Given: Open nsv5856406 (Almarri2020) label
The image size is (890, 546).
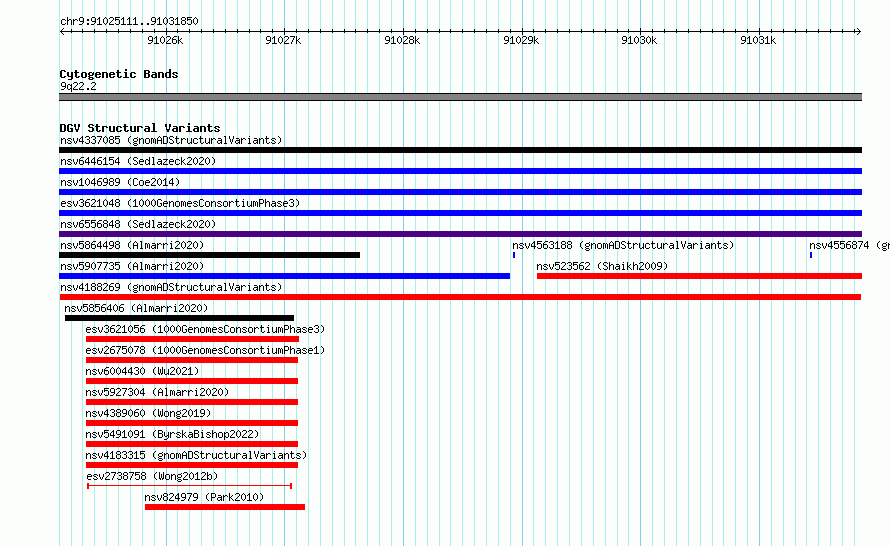Looking at the screenshot, I should tap(136, 308).
